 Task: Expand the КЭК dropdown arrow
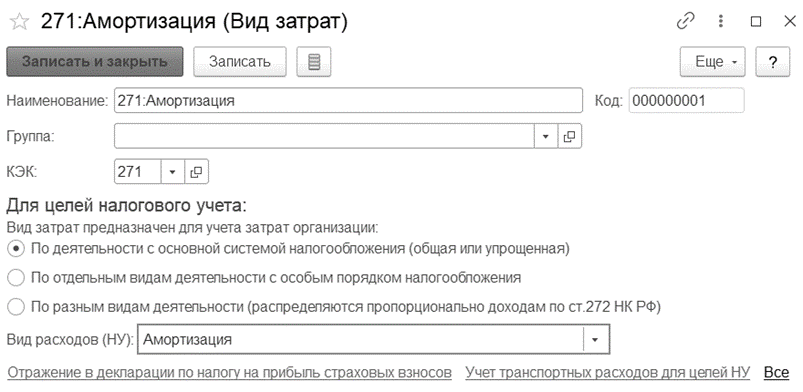tap(173, 172)
